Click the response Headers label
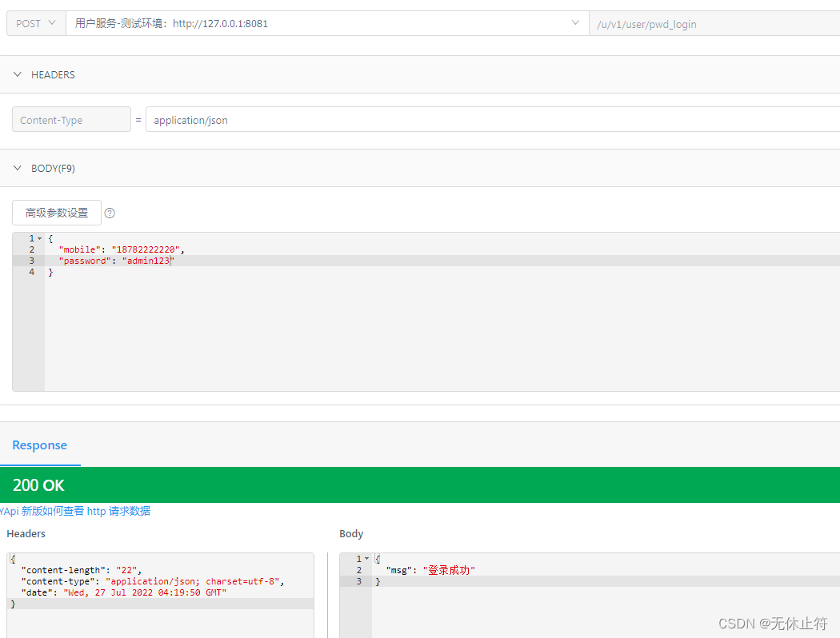Image resolution: width=840 pixels, height=638 pixels. click(26, 533)
